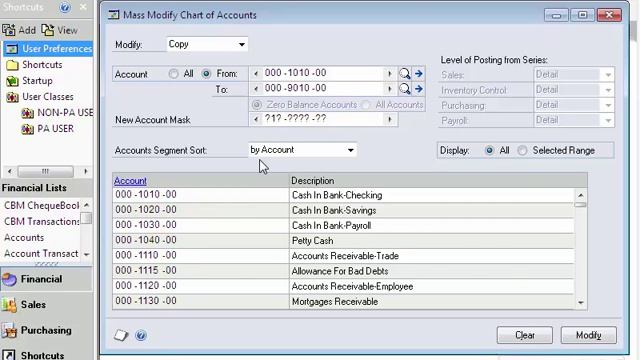This screenshot has width=640, height=360.
Task: Open help in Shortcuts pane header
Action: (64, 7)
